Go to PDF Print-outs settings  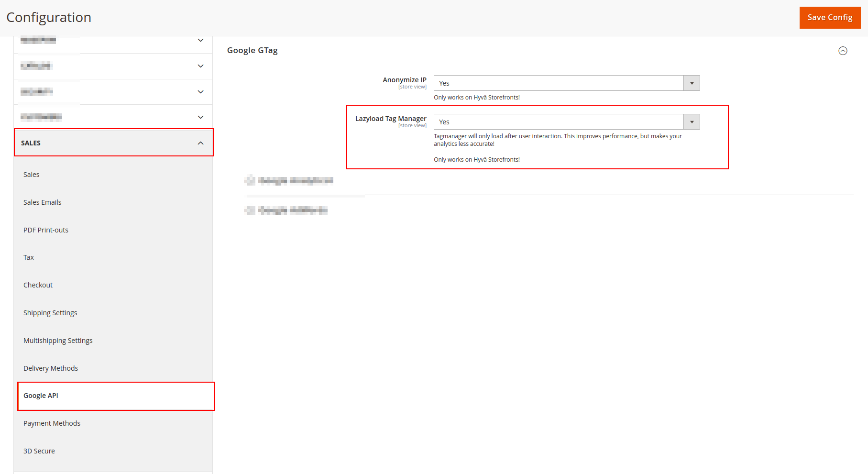tap(46, 230)
